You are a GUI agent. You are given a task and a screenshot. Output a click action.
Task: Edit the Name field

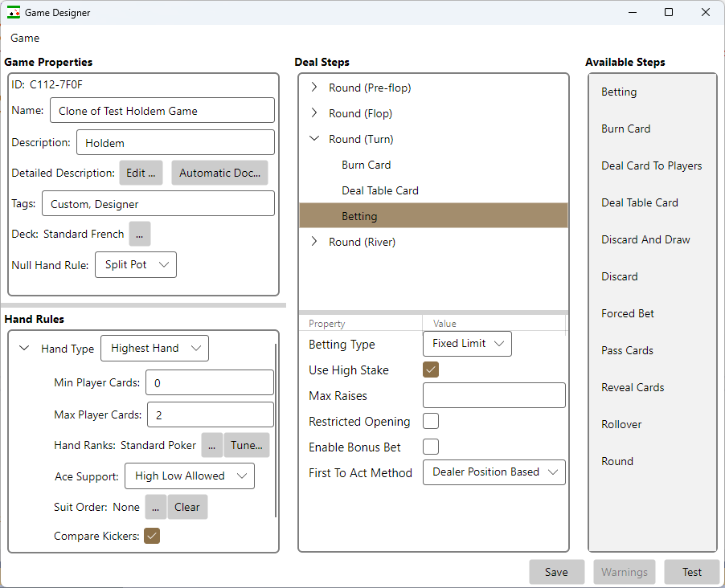162,111
